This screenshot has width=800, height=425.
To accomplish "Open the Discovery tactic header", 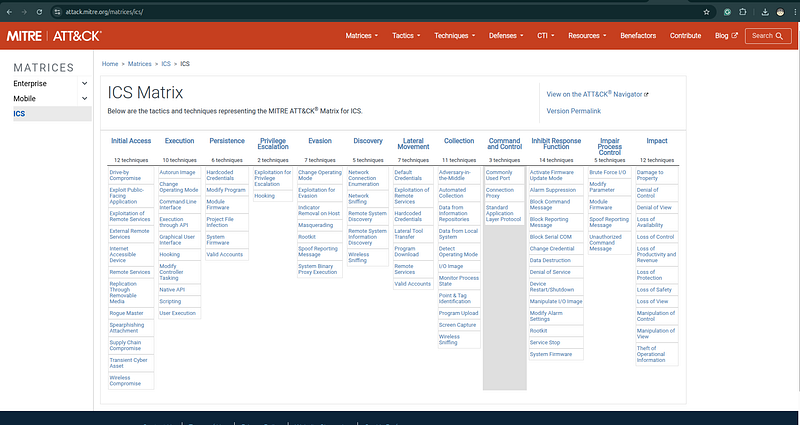I will tap(368, 141).
